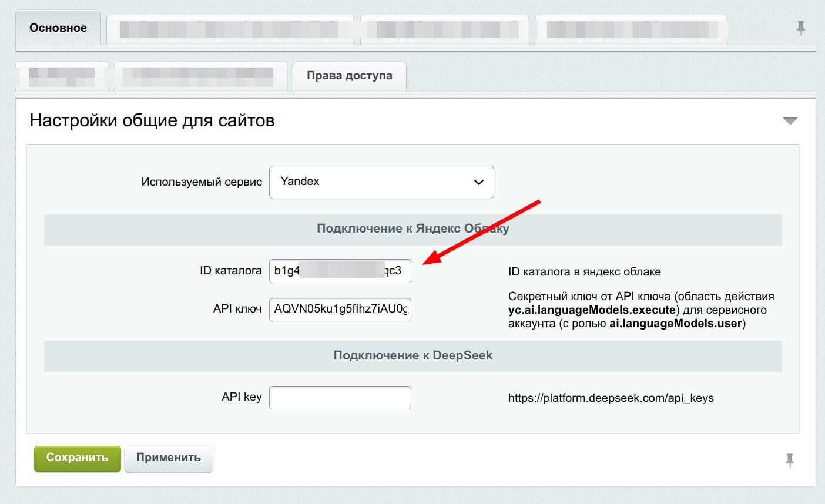Image resolution: width=825 pixels, height=504 pixels.
Task: Select the blurred sub-tab left of 'Права доступа'
Action: pos(200,76)
